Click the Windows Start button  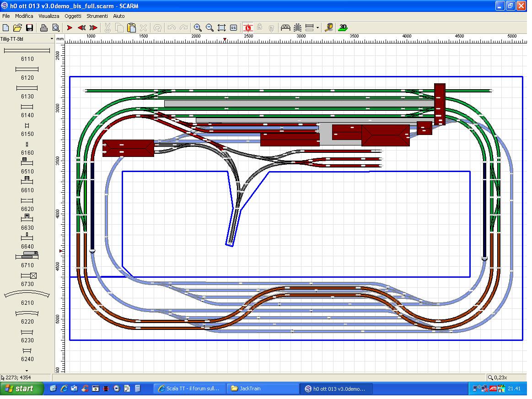tap(21, 388)
